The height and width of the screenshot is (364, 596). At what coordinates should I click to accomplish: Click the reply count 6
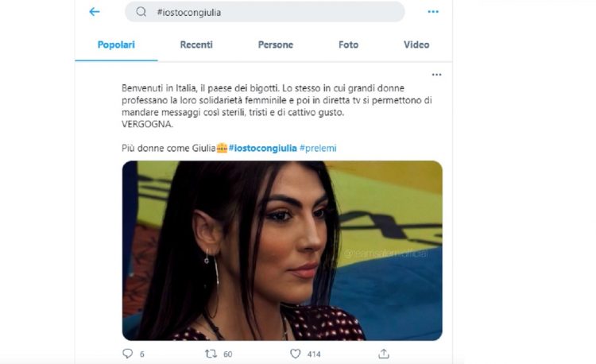click(x=141, y=354)
